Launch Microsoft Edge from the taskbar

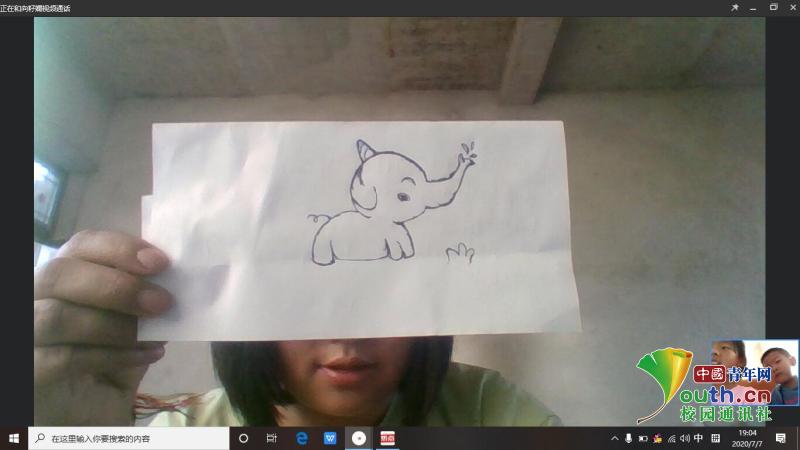[301, 438]
